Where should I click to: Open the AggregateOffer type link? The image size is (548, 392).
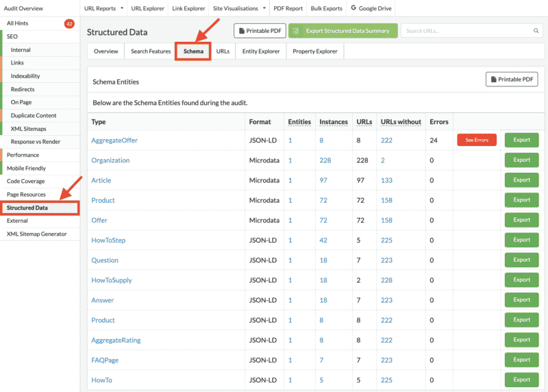(x=114, y=140)
